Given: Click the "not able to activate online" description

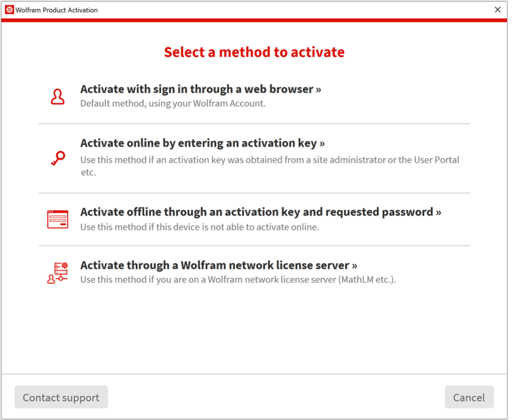Looking at the screenshot, I should 199,227.
